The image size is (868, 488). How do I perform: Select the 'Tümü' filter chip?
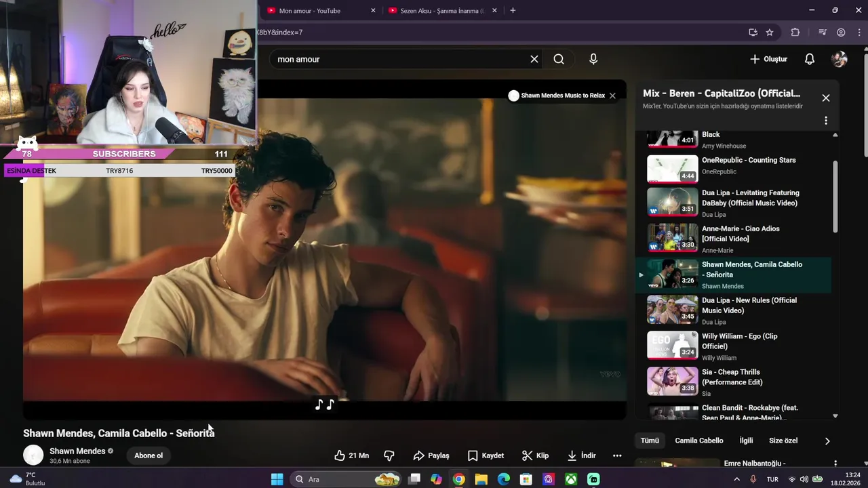click(650, 441)
